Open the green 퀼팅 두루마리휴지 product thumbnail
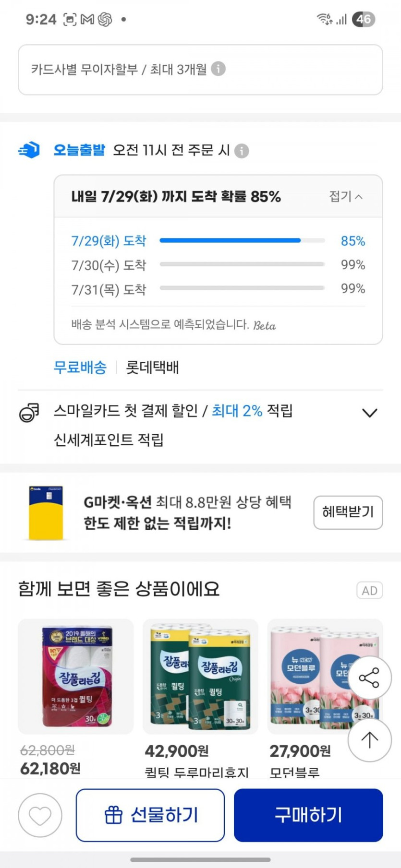The width and height of the screenshot is (401, 868). pyautogui.click(x=200, y=677)
